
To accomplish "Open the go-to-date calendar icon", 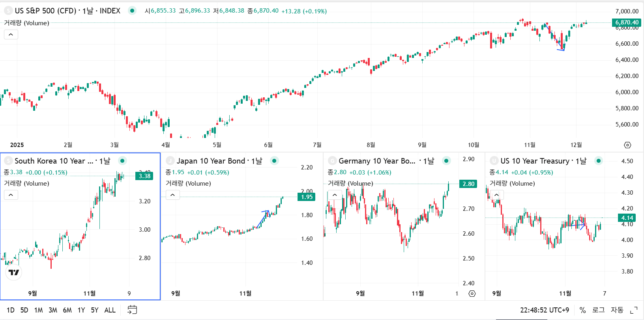I will pos(132,310).
